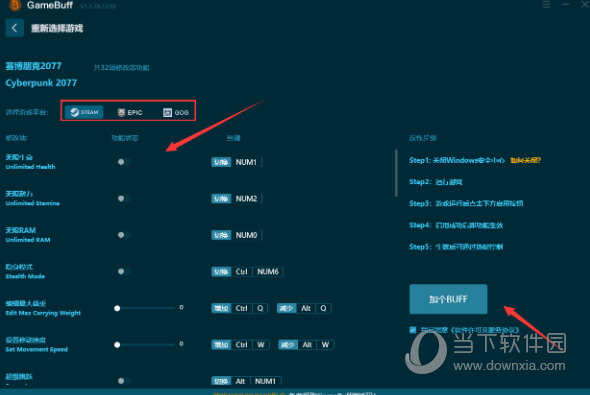
Task: Toggle Unlimited Stamina switch
Action: coord(123,198)
